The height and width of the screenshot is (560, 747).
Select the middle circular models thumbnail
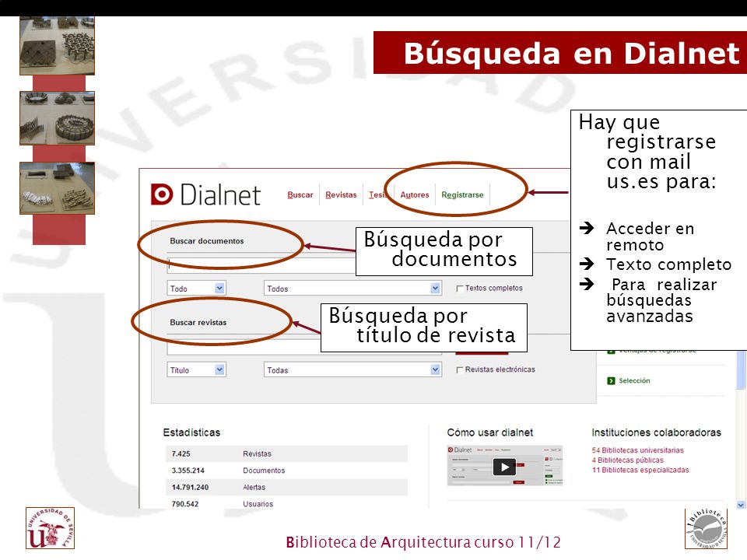point(57,118)
